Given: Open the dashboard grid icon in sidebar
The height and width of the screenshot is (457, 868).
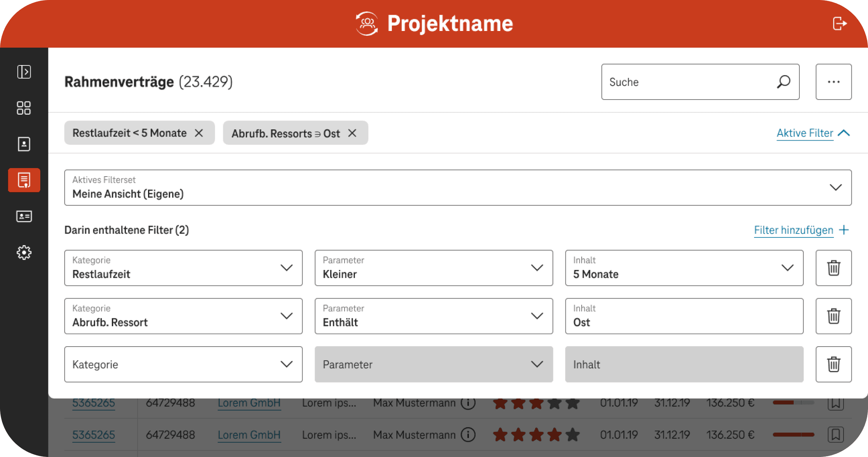Looking at the screenshot, I should (24, 108).
